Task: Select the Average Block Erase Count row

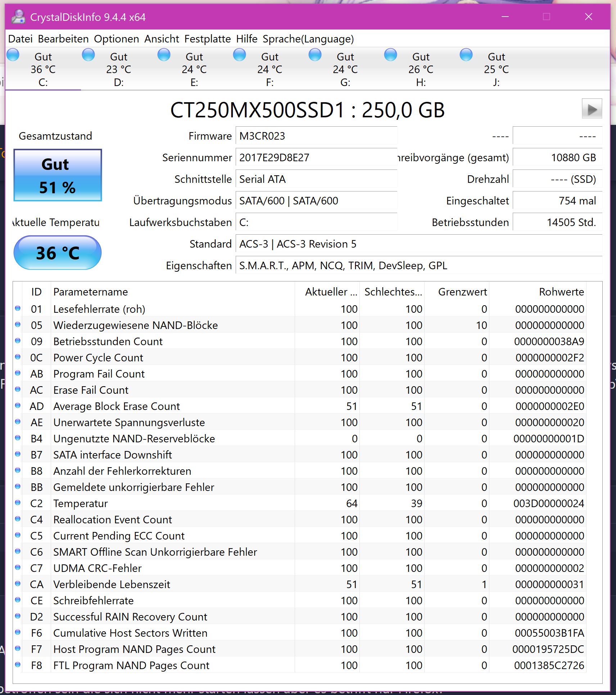Action: click(x=117, y=406)
